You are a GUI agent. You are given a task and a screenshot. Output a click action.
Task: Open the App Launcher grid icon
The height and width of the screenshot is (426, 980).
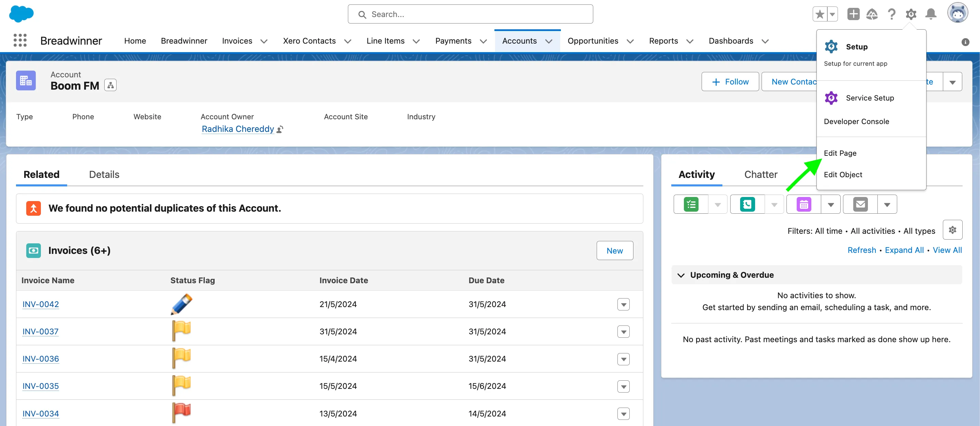pyautogui.click(x=20, y=40)
